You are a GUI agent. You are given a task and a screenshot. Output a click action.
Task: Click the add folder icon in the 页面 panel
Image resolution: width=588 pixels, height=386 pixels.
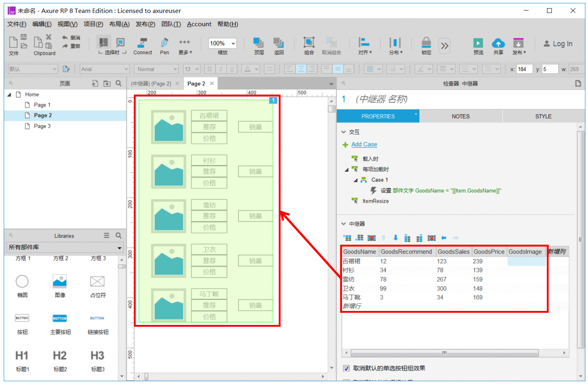click(x=107, y=84)
